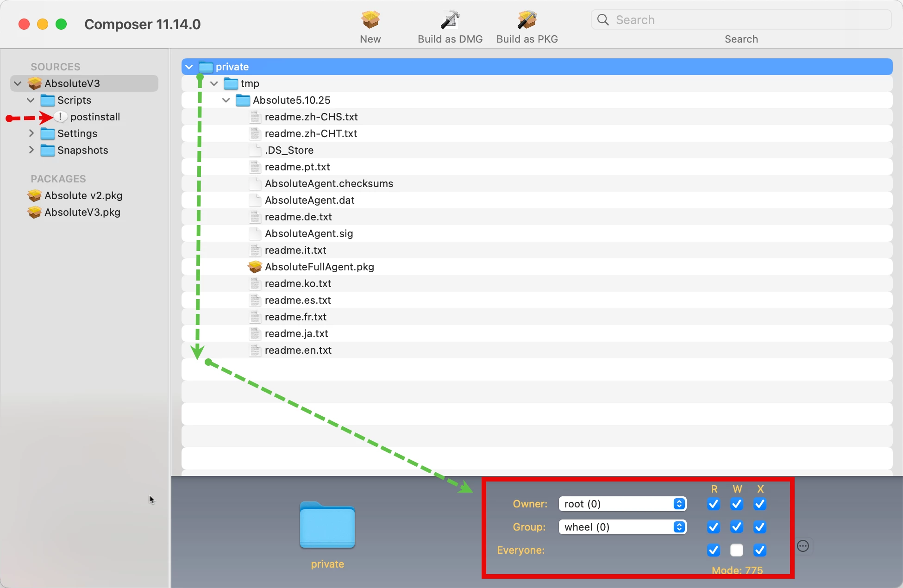Collapse the Scripts folder disclosure arrow
This screenshot has width=903, height=588.
click(31, 100)
